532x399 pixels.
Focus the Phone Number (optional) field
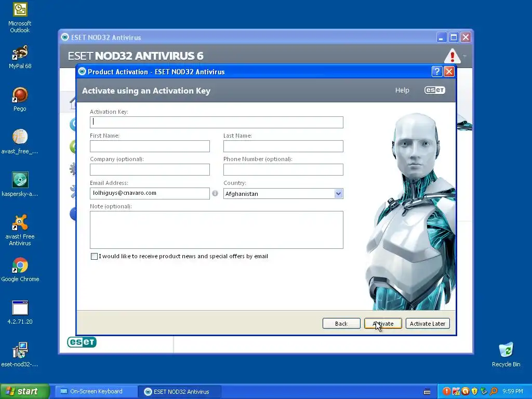(283, 170)
